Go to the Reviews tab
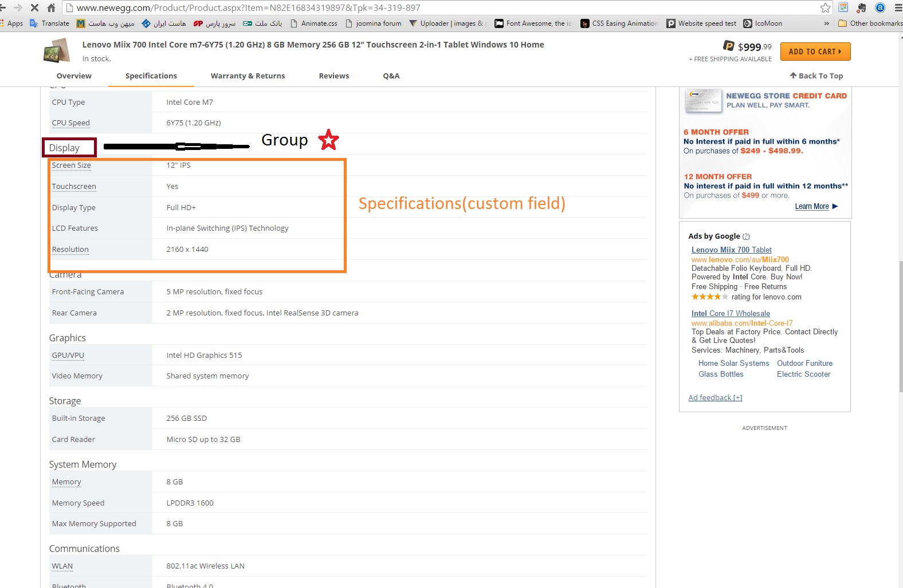The image size is (903, 588). (x=334, y=76)
